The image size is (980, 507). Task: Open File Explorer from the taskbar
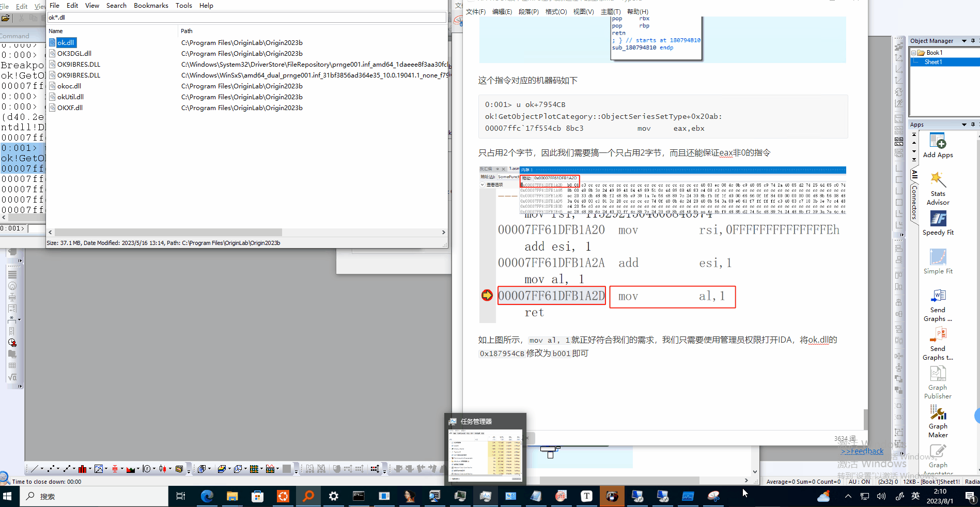(x=232, y=496)
